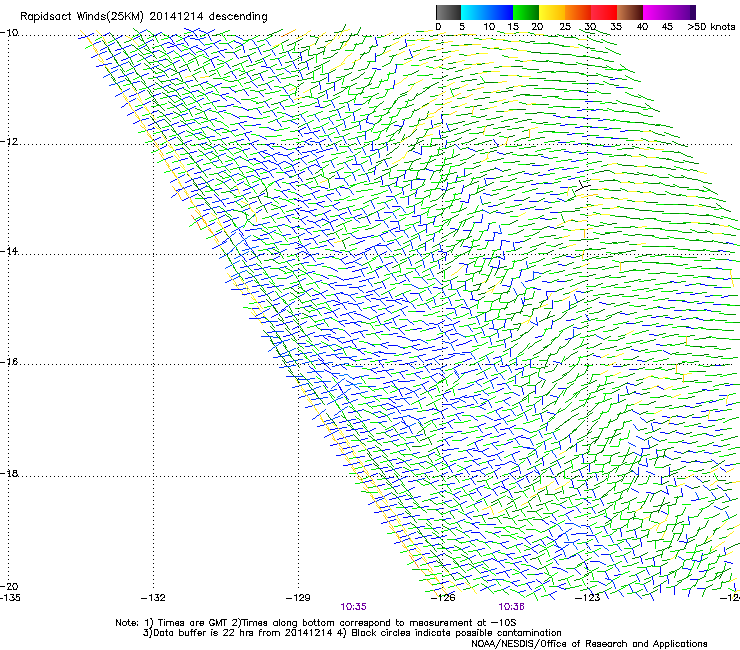Click the '>50 knots' legend label
Screen dimensions: 740x650
pos(711,27)
